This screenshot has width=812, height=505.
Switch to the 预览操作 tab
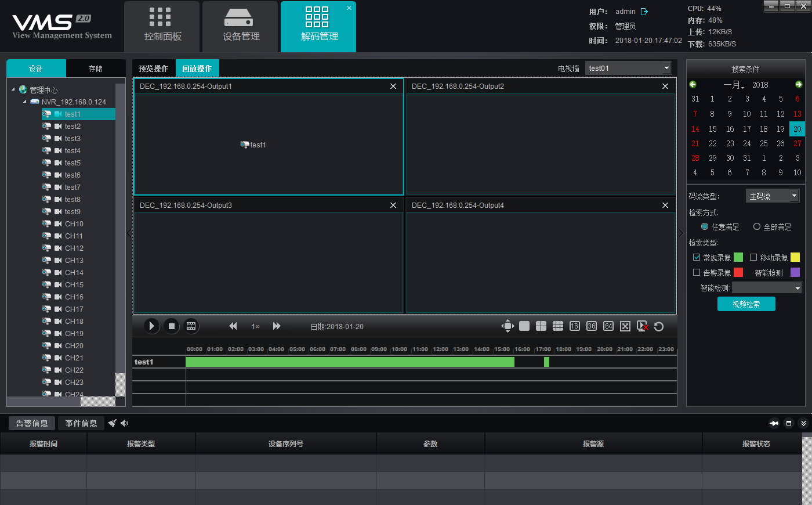(154, 68)
